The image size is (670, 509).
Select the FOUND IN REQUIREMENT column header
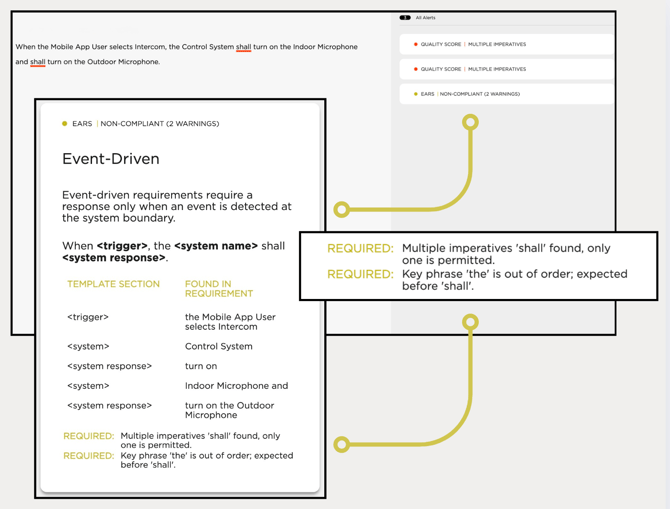coord(218,289)
